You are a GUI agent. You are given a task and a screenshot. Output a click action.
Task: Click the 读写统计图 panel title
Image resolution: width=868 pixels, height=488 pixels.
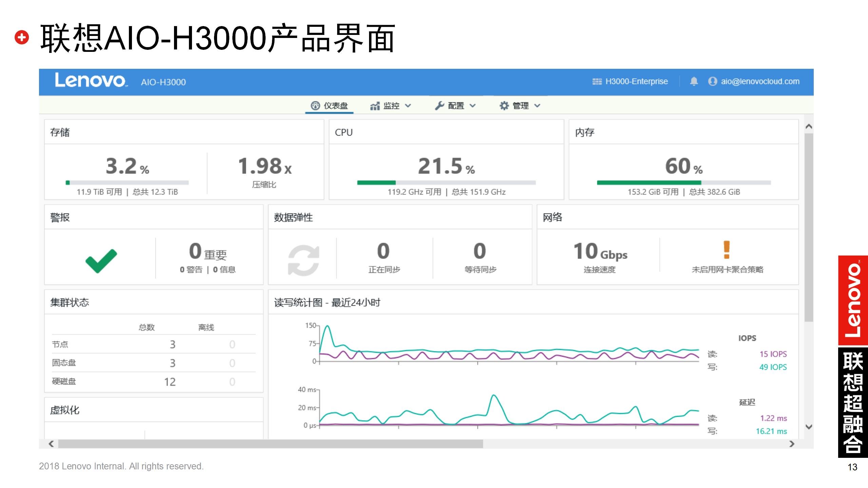(327, 302)
